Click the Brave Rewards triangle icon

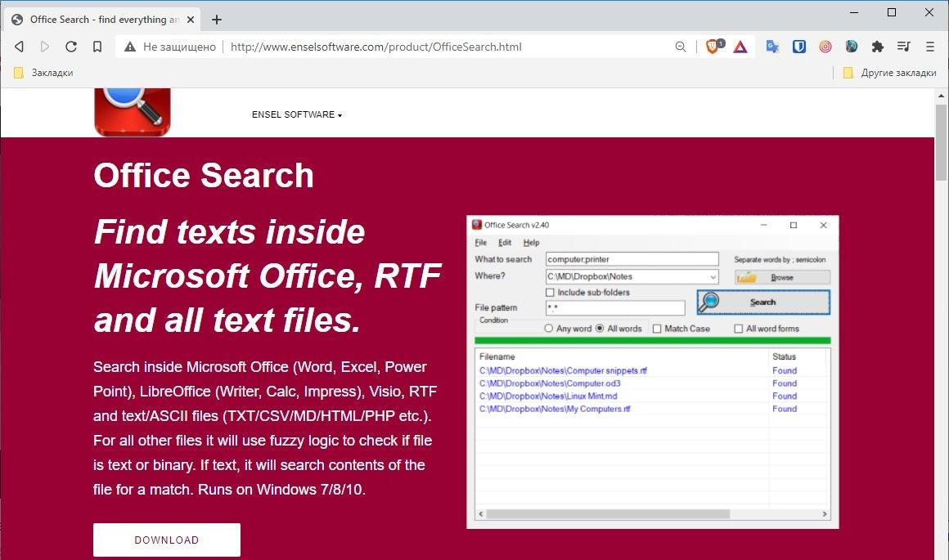click(x=740, y=47)
